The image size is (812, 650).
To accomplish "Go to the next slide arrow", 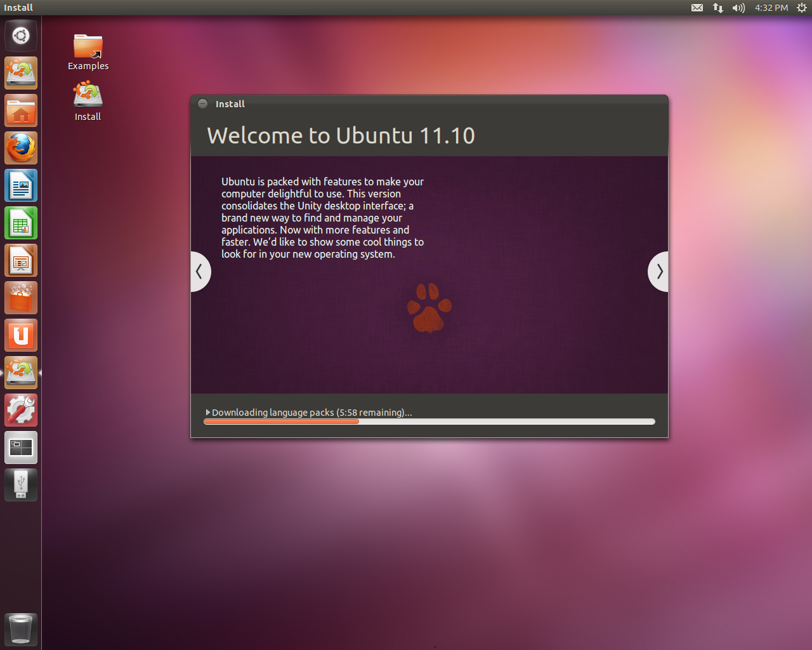I will pyautogui.click(x=658, y=272).
